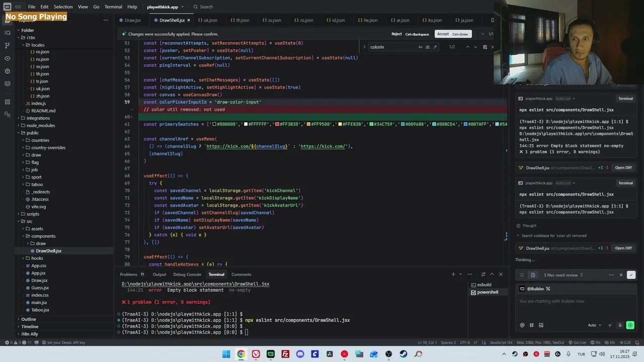This screenshot has height=362, width=644.
Task: Close the terminal panel
Action: (501, 275)
